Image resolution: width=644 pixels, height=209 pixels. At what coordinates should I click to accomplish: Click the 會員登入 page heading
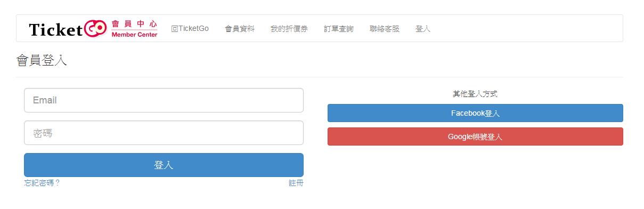pos(42,60)
